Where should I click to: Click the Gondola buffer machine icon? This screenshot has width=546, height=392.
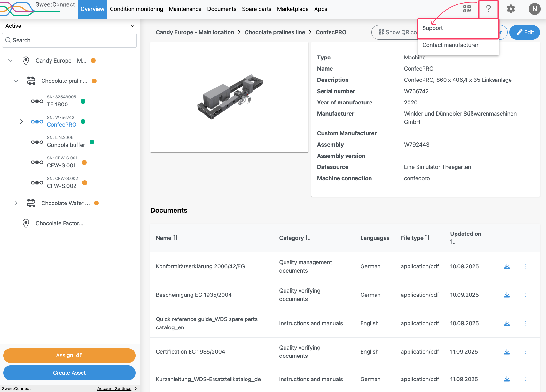pos(37,142)
